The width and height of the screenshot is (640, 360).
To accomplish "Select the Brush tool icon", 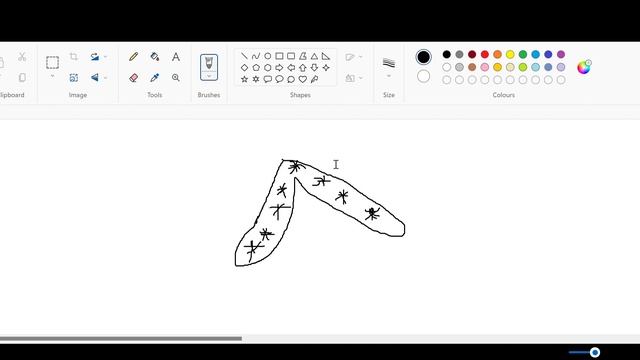I will tap(209, 63).
